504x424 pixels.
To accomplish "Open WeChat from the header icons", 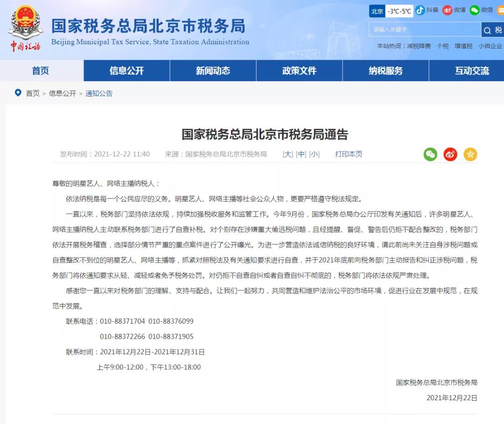I will click(x=475, y=10).
